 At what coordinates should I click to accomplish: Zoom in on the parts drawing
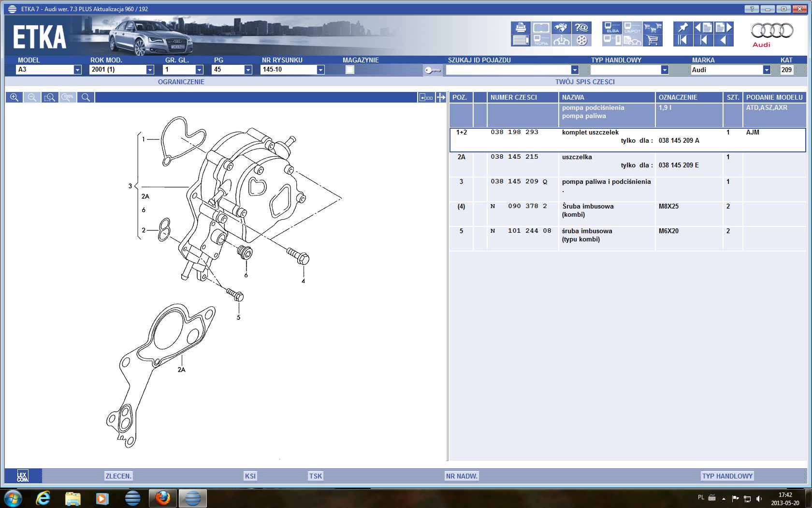[x=14, y=97]
